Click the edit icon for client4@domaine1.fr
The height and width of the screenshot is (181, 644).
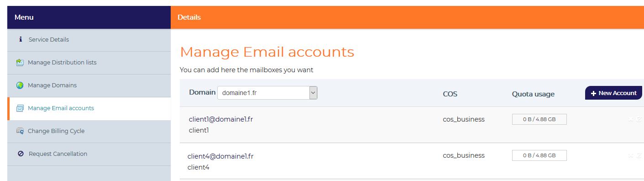click(639, 156)
